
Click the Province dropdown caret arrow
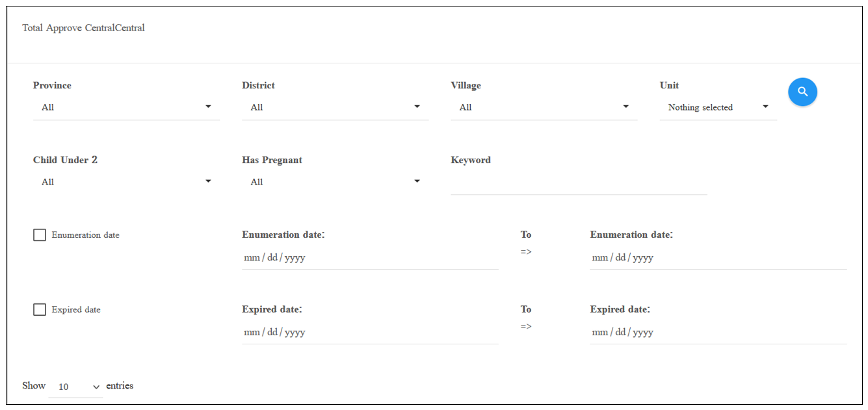(208, 107)
